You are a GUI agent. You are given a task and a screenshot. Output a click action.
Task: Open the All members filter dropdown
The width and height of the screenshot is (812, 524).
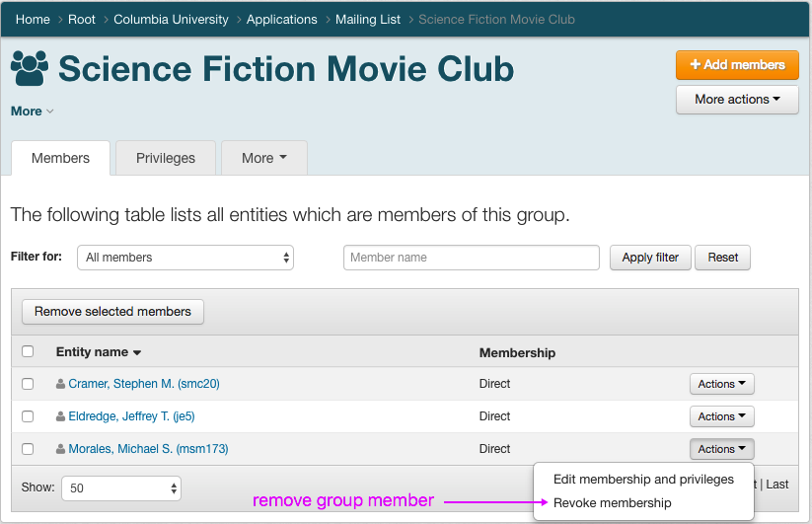point(185,258)
